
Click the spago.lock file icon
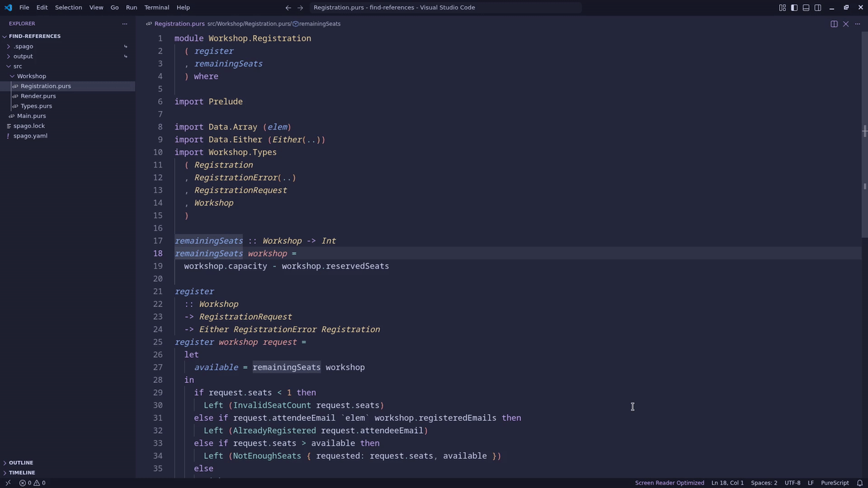8,126
